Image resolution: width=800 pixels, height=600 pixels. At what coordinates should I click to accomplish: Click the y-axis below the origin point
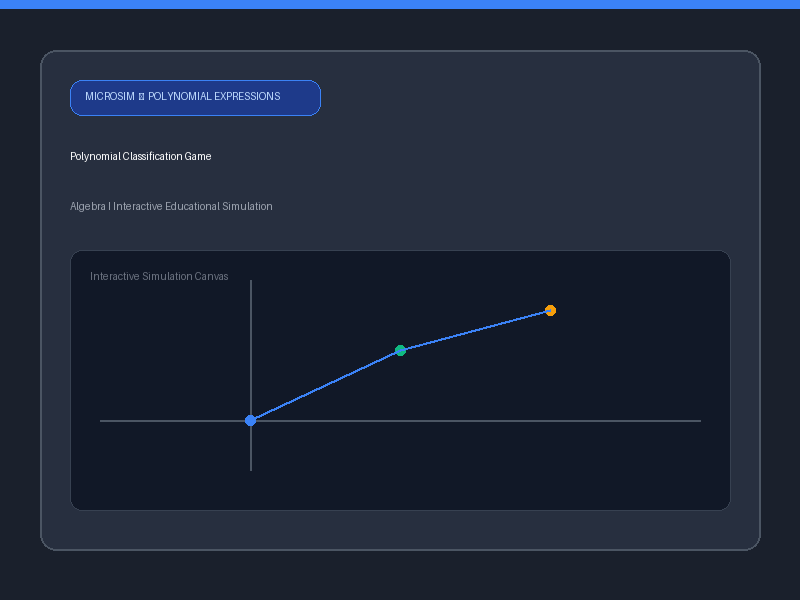tap(251, 448)
